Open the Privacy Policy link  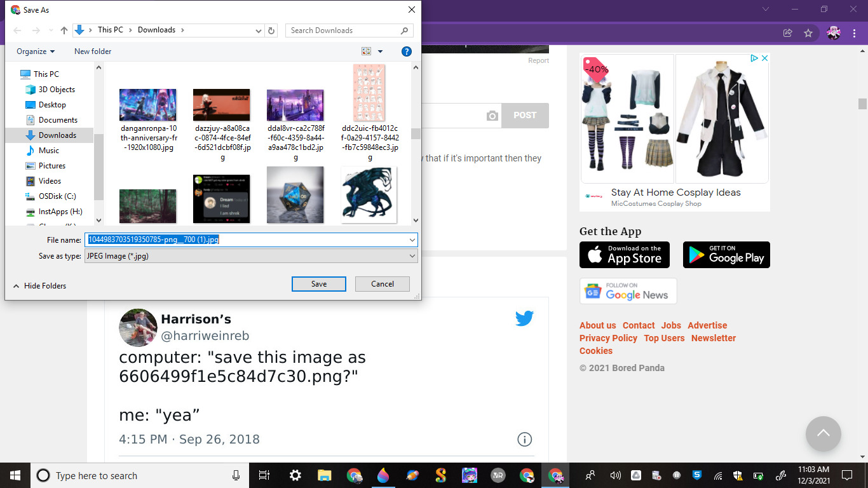point(608,338)
